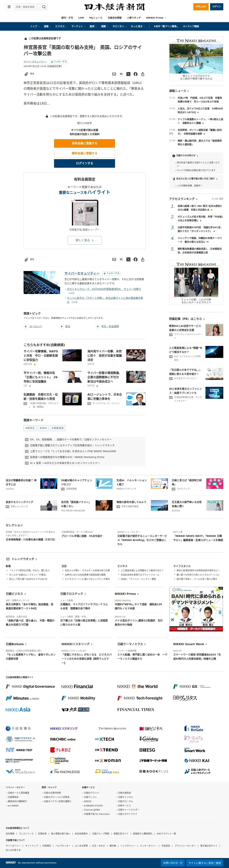Click the mail icon below the 有料会員限定 box
This screenshot has width=229, height=868.
114,259
